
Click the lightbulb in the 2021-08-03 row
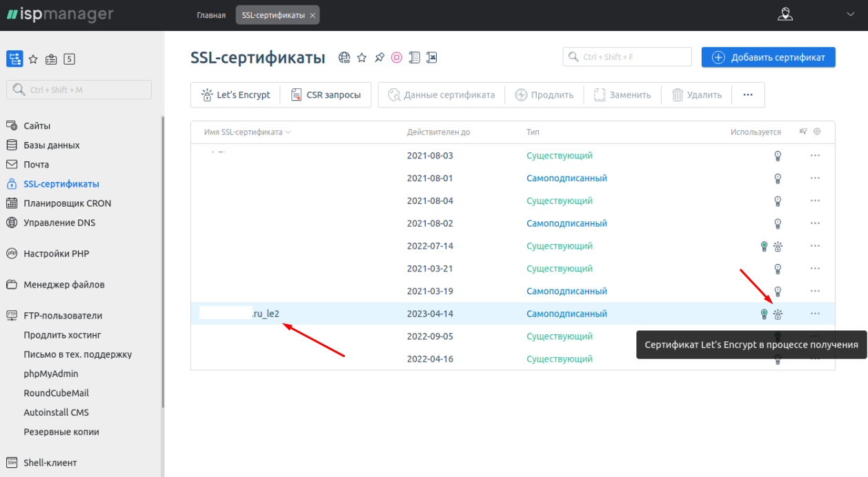(778, 156)
